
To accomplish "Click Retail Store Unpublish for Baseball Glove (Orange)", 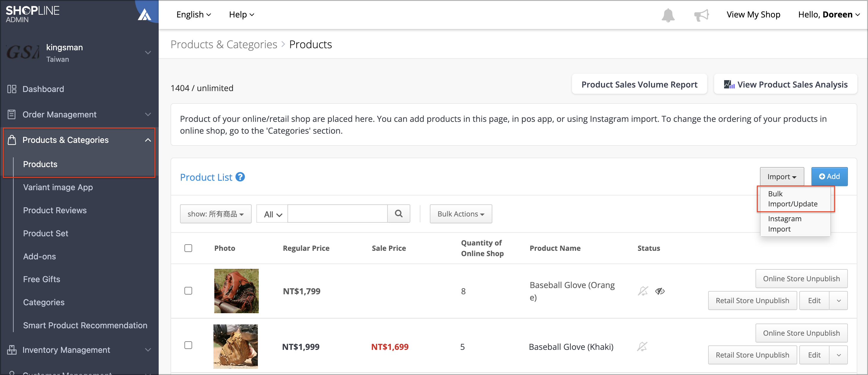I will click(x=753, y=300).
